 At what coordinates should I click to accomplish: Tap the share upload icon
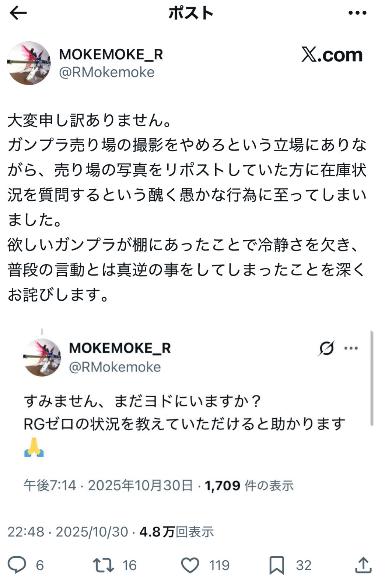(363, 565)
